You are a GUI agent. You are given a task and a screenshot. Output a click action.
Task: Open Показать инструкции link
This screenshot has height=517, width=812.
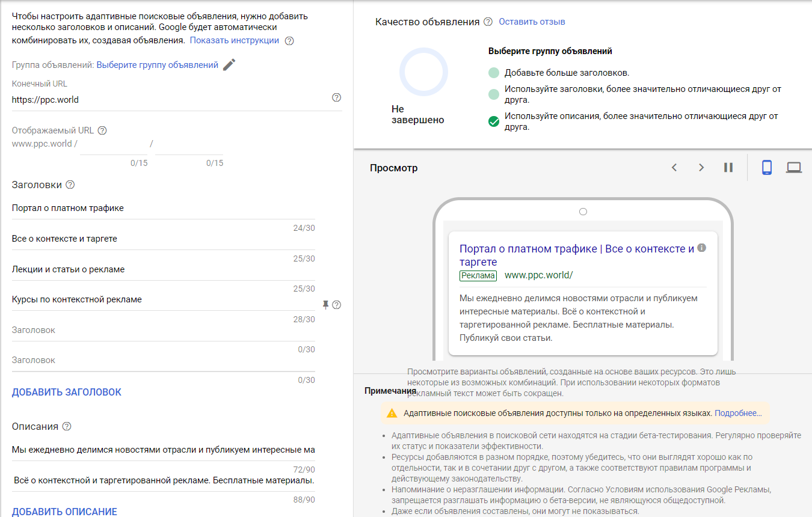[235, 40]
